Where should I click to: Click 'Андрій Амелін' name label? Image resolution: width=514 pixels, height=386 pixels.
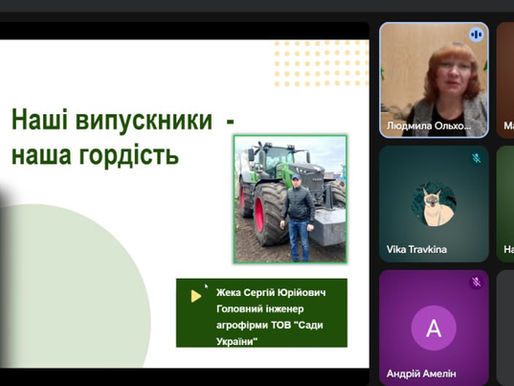[421, 374]
